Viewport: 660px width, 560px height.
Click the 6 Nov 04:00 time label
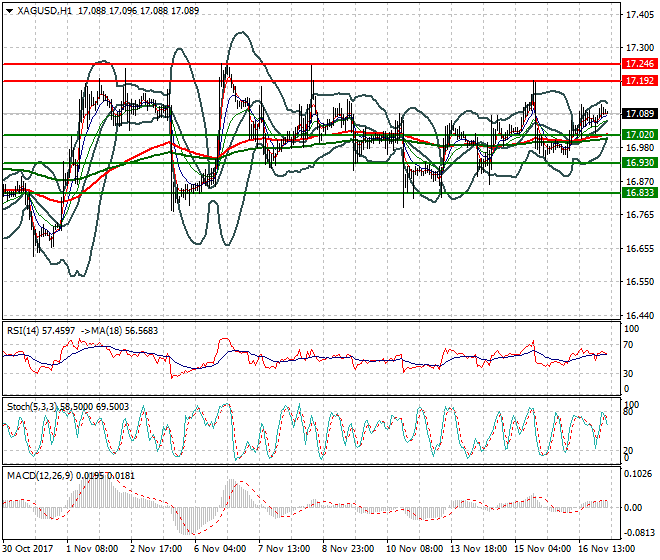220,549
